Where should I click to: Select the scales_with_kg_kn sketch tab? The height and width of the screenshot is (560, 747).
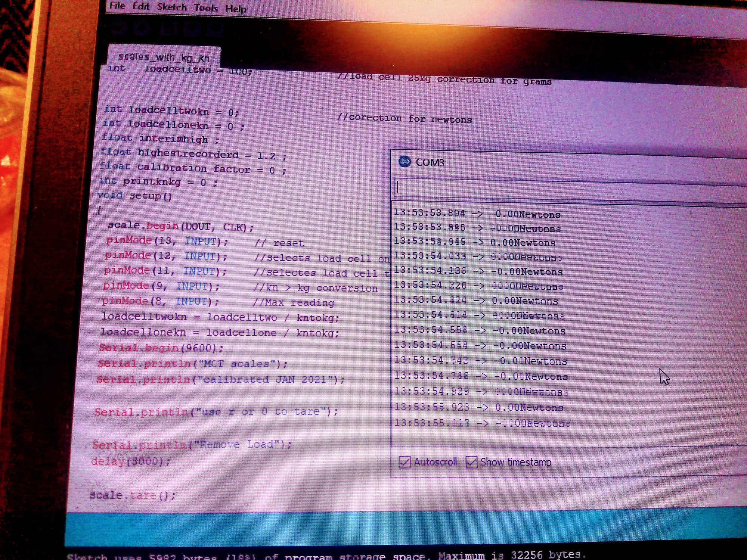point(164,57)
